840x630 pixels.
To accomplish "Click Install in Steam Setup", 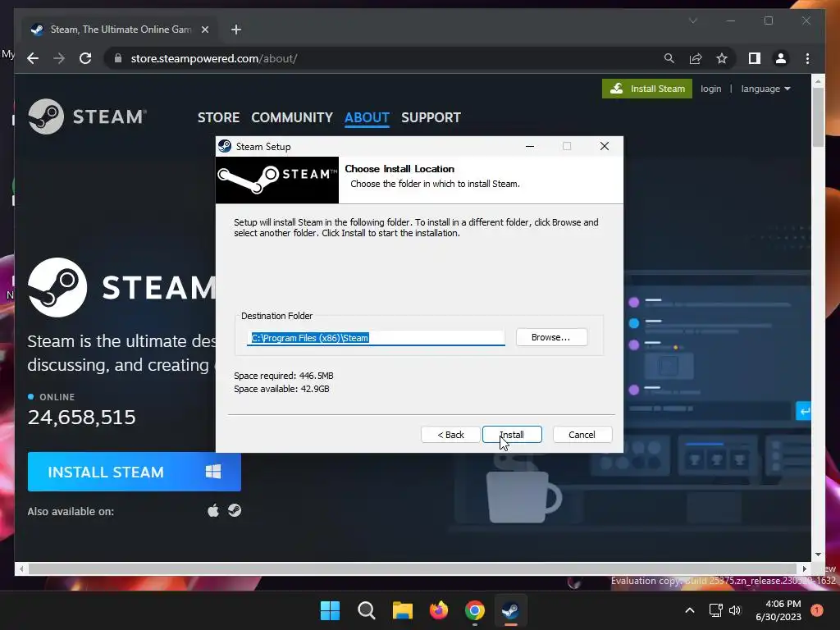I will [512, 435].
